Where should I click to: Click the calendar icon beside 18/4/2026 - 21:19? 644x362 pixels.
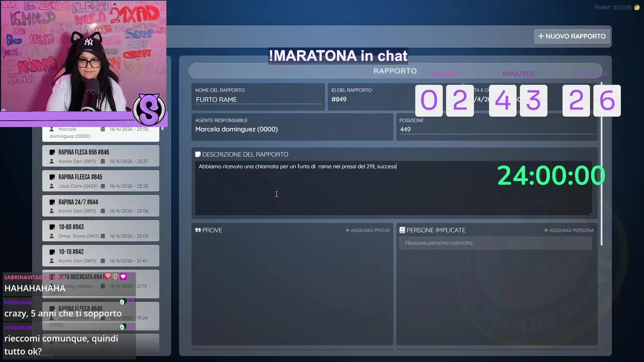coord(103,286)
